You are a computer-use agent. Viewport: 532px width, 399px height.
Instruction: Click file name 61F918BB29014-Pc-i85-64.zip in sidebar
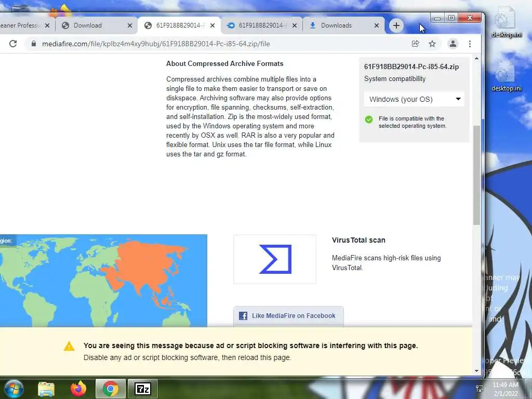[x=411, y=67]
